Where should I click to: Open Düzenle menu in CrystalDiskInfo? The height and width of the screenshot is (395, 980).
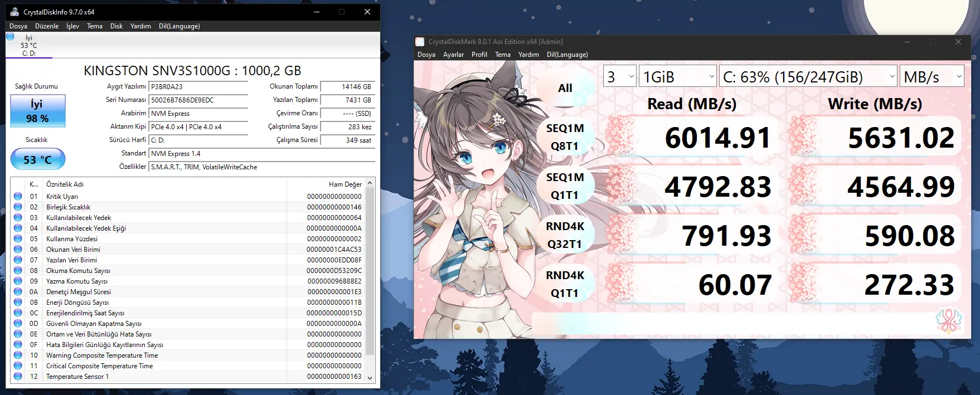(47, 26)
